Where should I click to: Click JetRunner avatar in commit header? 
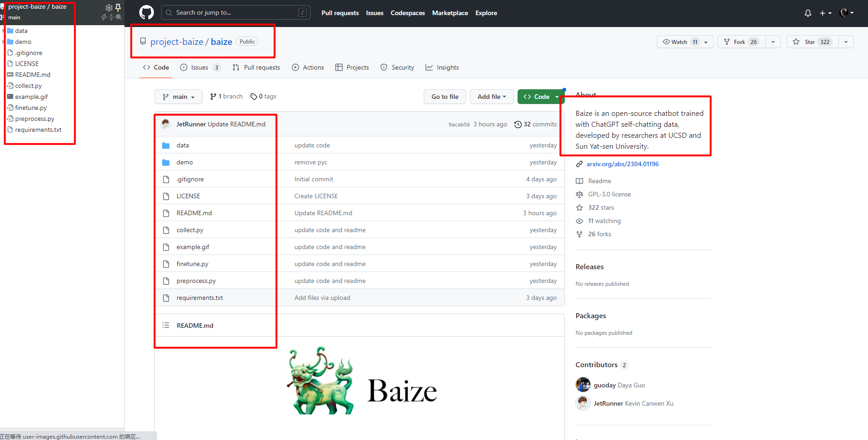pyautogui.click(x=166, y=124)
